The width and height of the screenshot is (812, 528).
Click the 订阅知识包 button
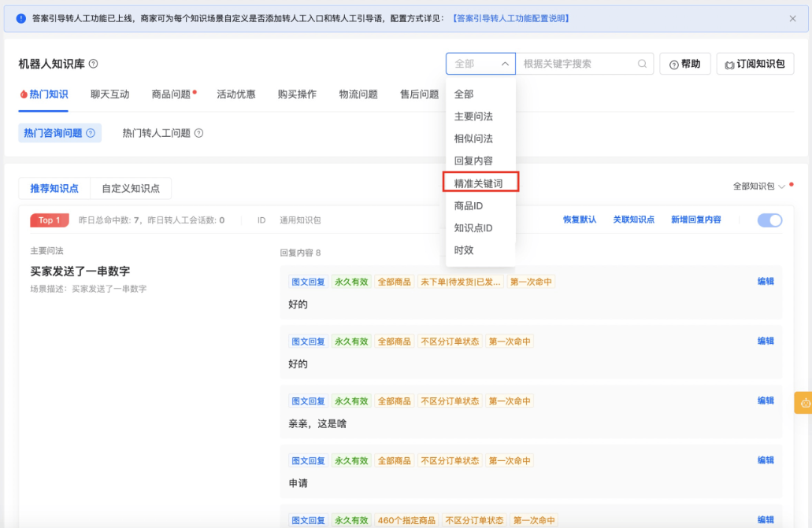point(755,64)
